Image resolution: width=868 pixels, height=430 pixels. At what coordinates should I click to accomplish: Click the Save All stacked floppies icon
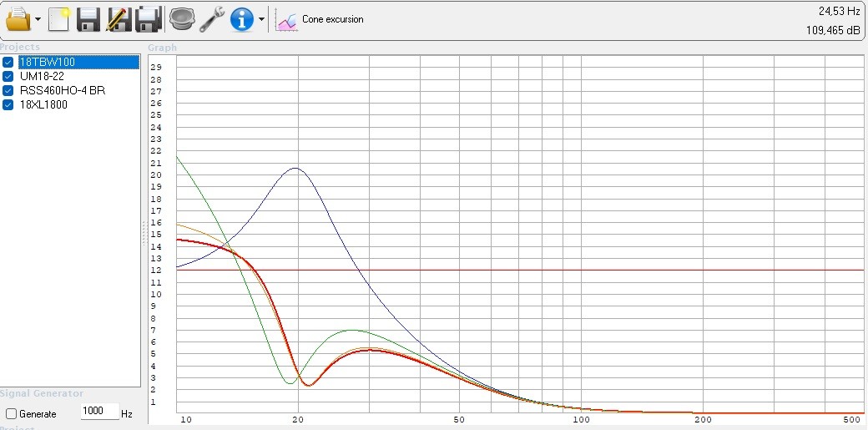tap(149, 19)
